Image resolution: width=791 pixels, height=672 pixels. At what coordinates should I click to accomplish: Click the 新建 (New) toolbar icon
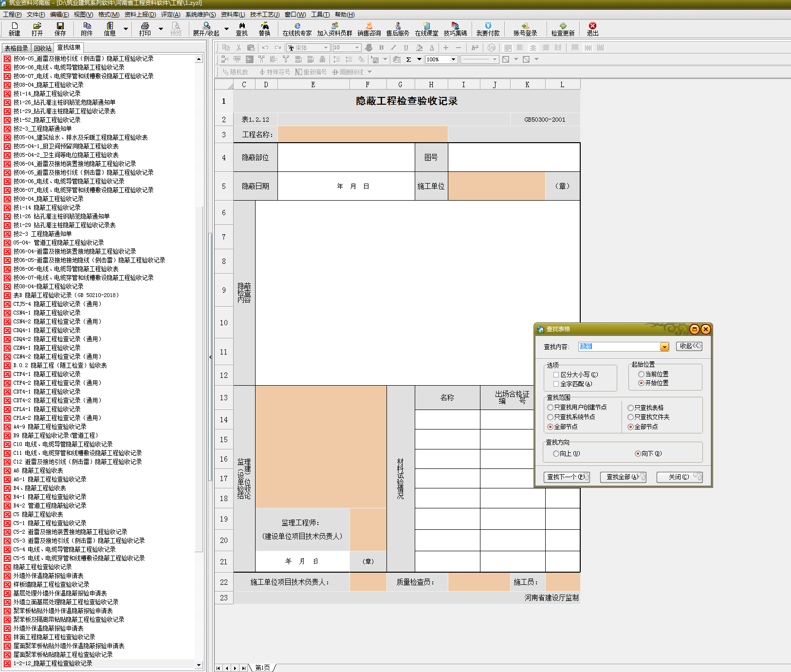coord(14,29)
